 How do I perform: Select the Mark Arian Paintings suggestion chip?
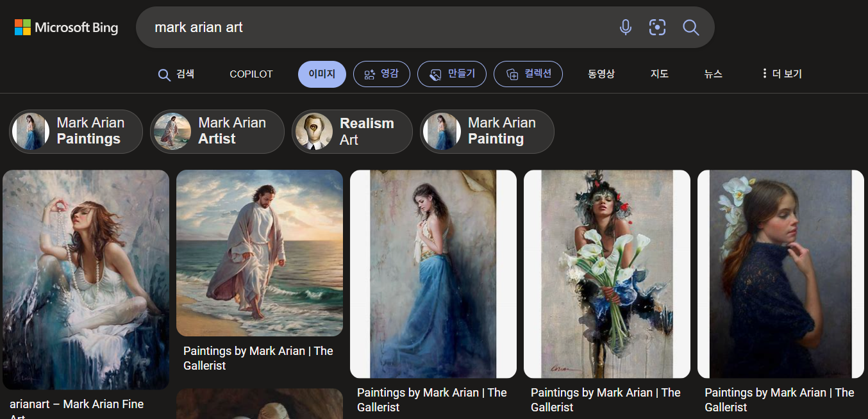pos(76,131)
